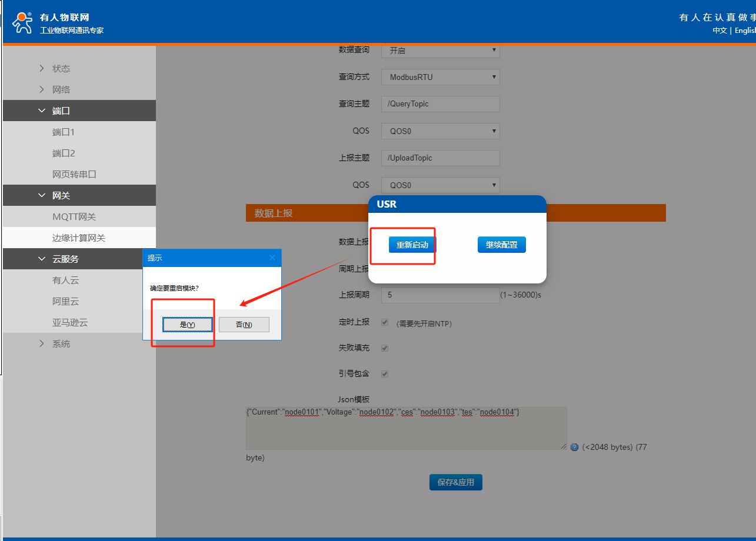Screen dimensions: 756x541
Task: Click 重新启动 in the USR dialog
Action: (x=412, y=245)
